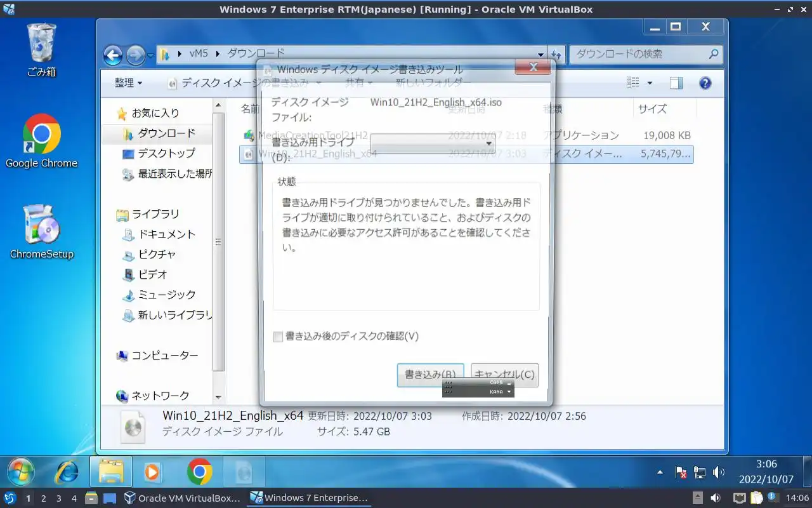Click the chevron after vM5 in address bar
Screen dimensions: 812x508
point(218,54)
